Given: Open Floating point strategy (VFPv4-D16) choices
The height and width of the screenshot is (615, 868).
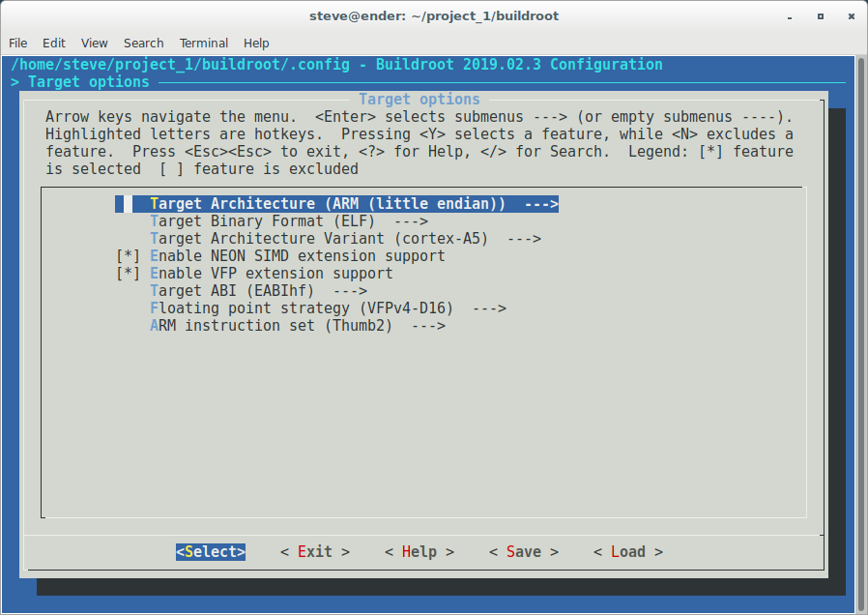Looking at the screenshot, I should click(328, 308).
